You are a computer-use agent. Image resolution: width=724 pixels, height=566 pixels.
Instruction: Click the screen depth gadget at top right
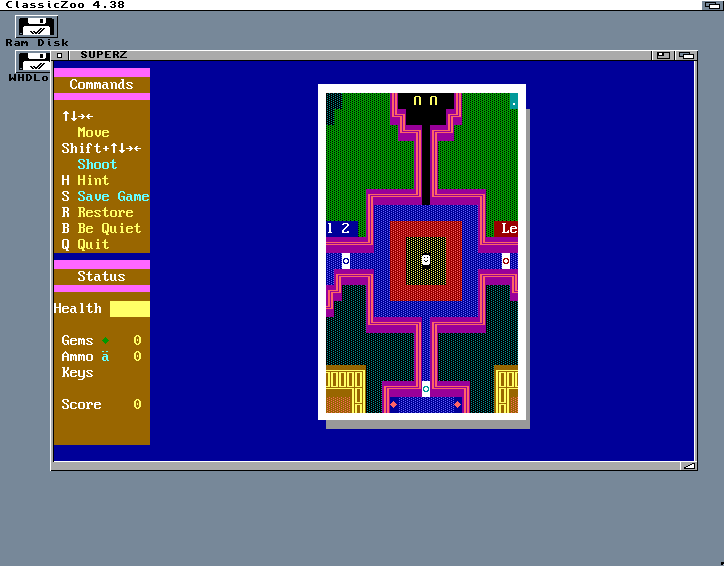pyautogui.click(x=712, y=5)
